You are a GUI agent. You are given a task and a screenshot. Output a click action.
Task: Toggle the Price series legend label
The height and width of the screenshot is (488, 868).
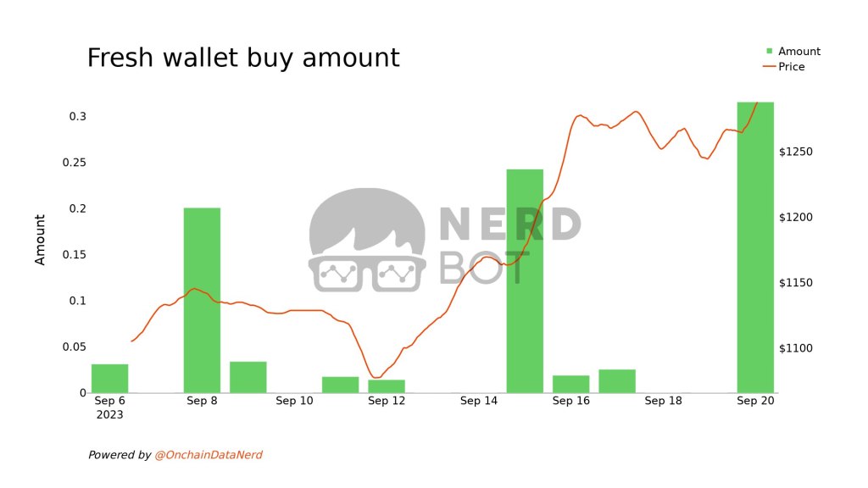(792, 67)
